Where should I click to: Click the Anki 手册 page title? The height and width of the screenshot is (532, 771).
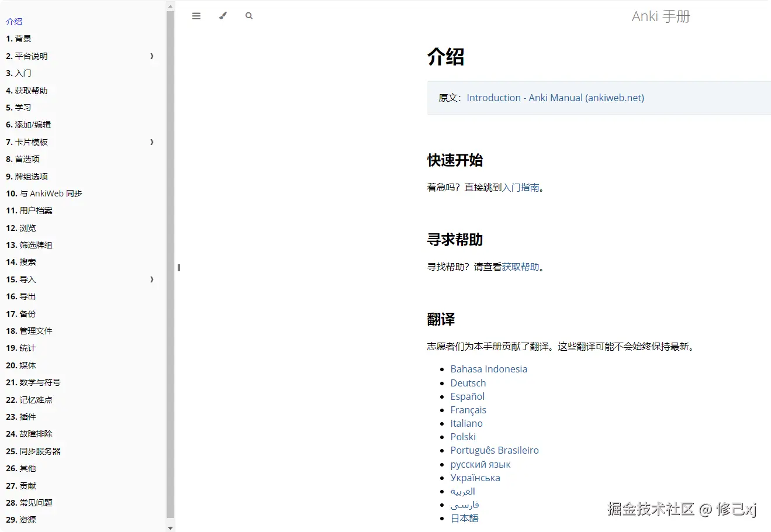[661, 16]
